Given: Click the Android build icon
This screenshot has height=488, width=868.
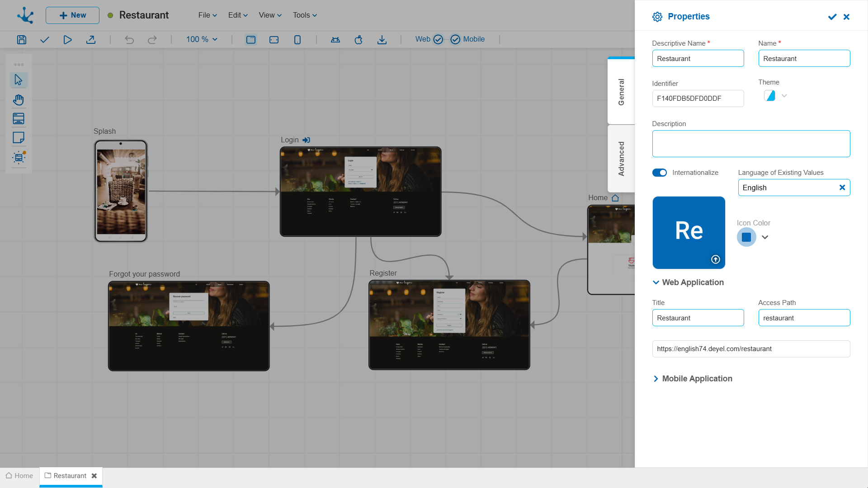Looking at the screenshot, I should pos(335,40).
